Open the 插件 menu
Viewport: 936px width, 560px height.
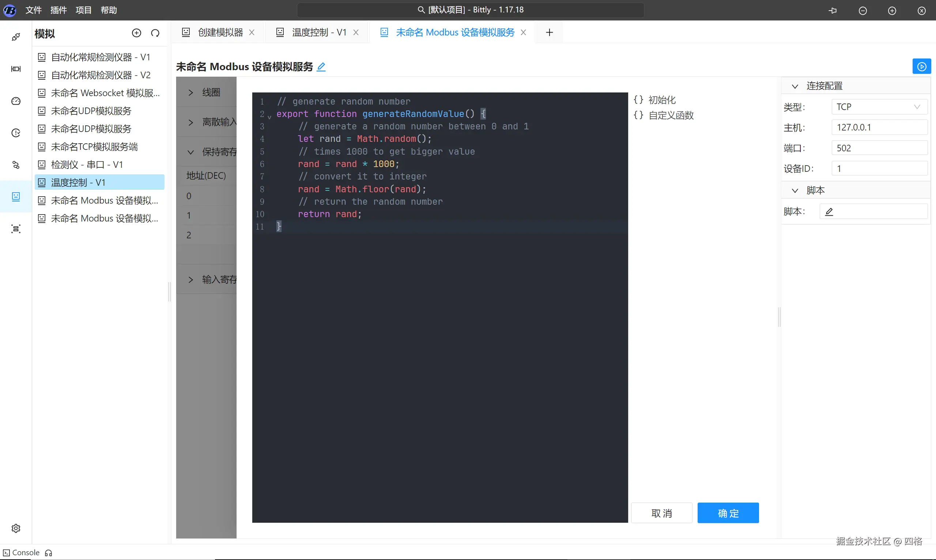58,10
